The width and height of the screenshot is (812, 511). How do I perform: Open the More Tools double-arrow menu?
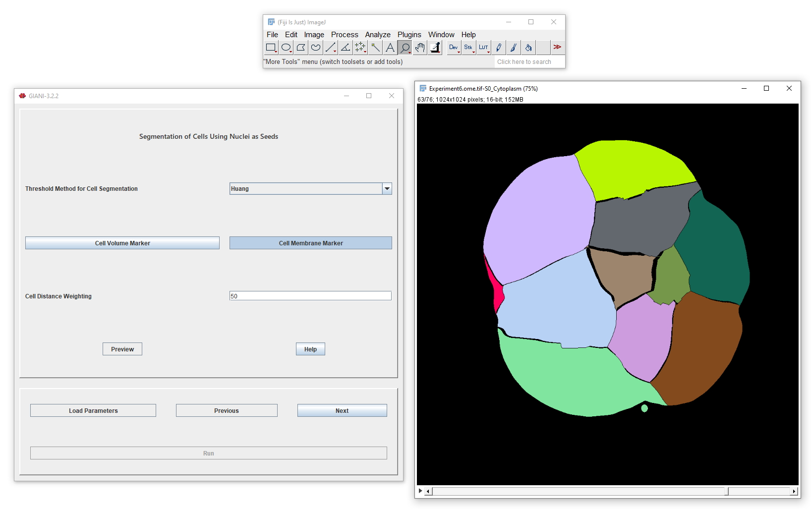tap(557, 48)
